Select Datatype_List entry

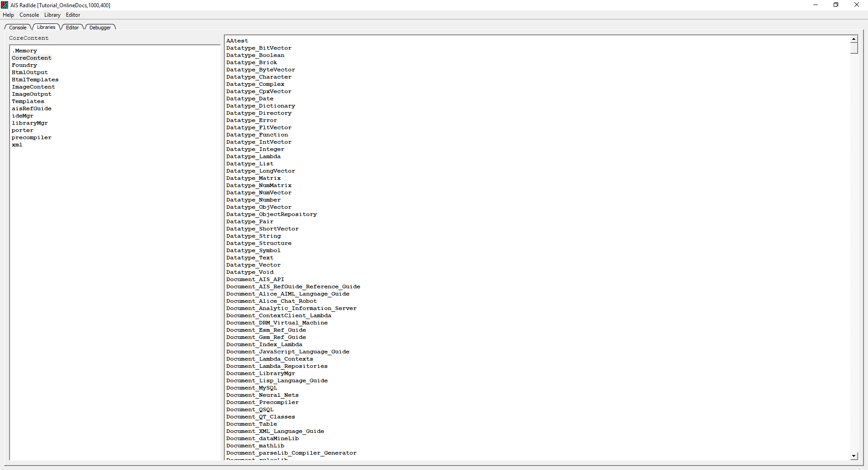[x=250, y=164]
